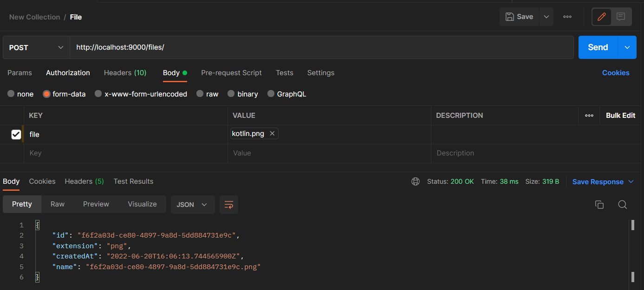Open the POST method dropdown
Image resolution: width=644 pixels, height=290 pixels.
pyautogui.click(x=36, y=47)
